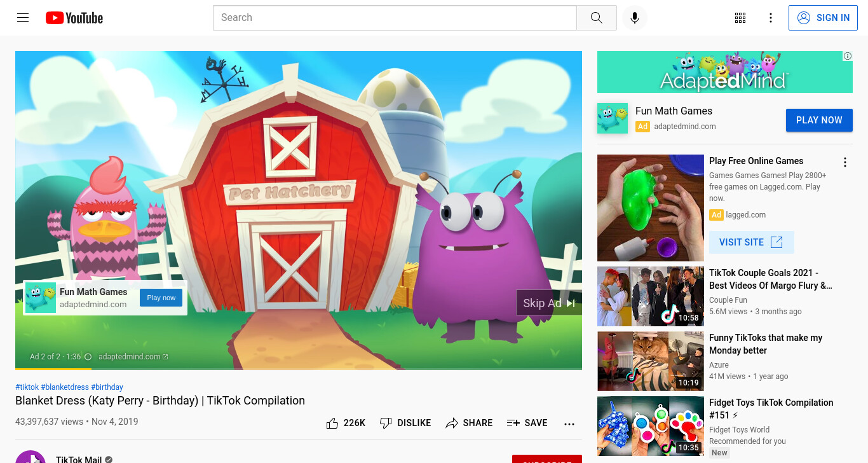Open Funny TikToks Monday video thumbnail

pyautogui.click(x=651, y=361)
